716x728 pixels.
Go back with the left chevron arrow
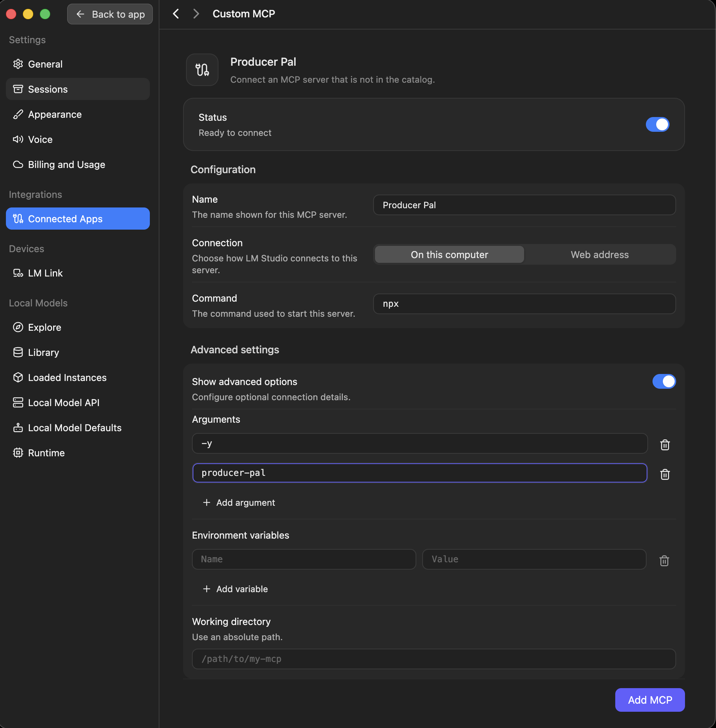pyautogui.click(x=176, y=14)
